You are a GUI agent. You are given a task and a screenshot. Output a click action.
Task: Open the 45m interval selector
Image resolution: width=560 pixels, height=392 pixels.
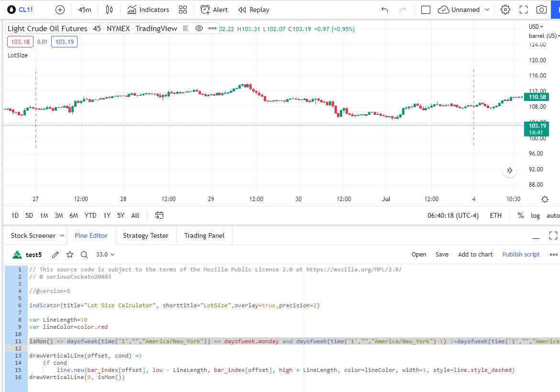click(85, 10)
